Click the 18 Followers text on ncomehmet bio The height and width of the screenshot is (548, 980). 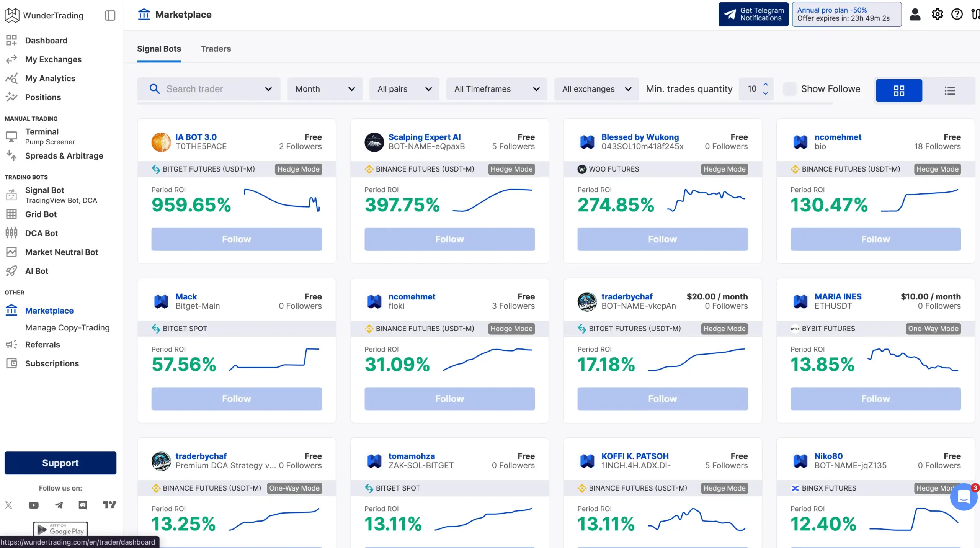[937, 146]
